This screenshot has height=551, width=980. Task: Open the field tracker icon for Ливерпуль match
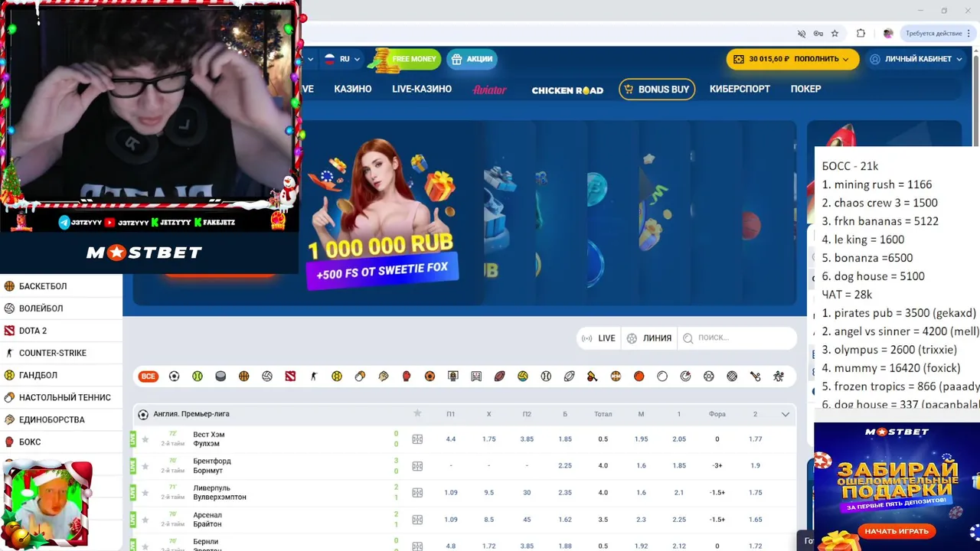(417, 493)
